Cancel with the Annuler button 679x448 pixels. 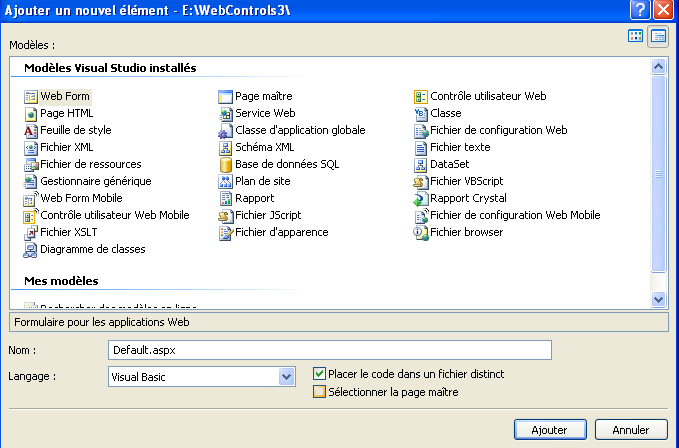click(630, 429)
